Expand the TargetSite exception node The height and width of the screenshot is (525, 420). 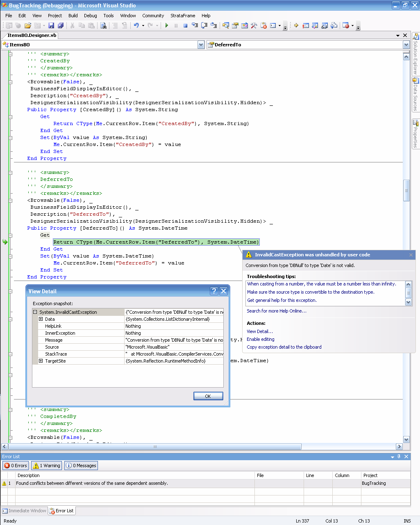pyautogui.click(x=41, y=361)
